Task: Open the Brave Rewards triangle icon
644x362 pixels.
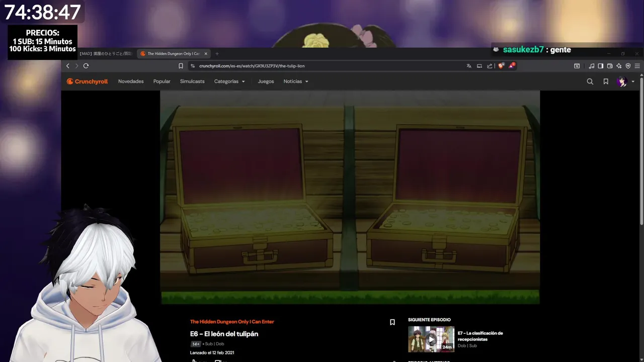Action: coord(512,65)
